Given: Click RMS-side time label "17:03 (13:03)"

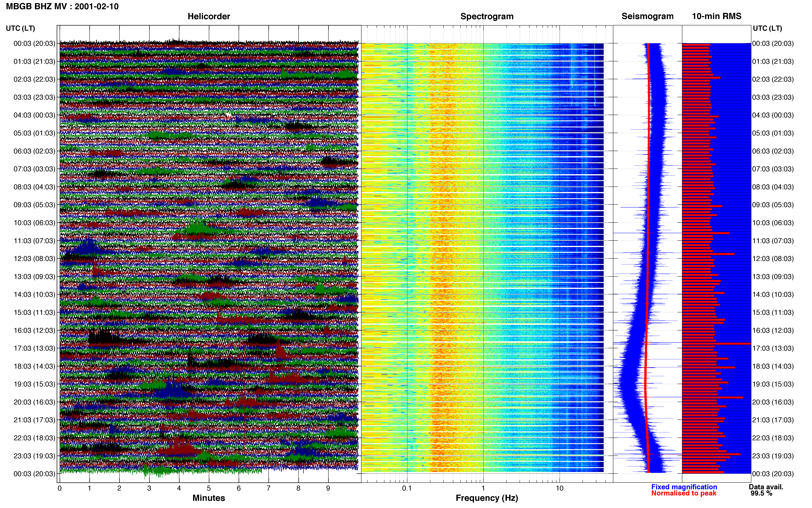Looking at the screenshot, I should (773, 348).
